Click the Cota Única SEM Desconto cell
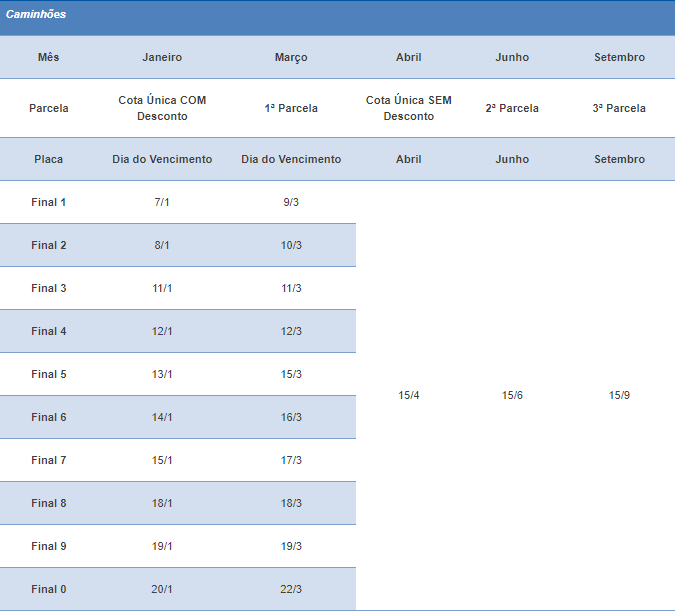The image size is (675, 611). 408,108
